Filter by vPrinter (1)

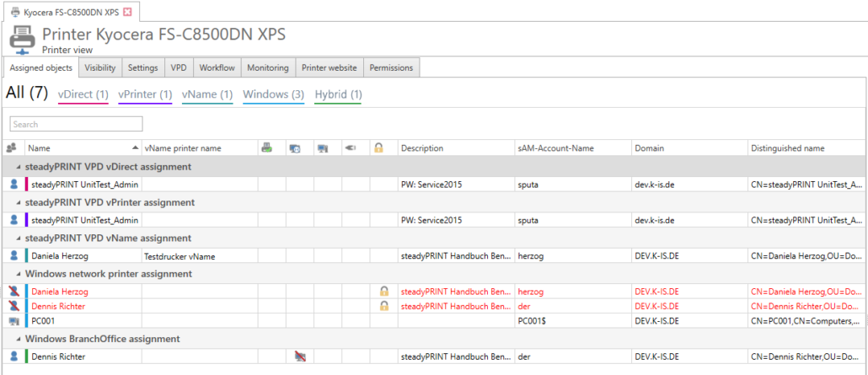145,94
